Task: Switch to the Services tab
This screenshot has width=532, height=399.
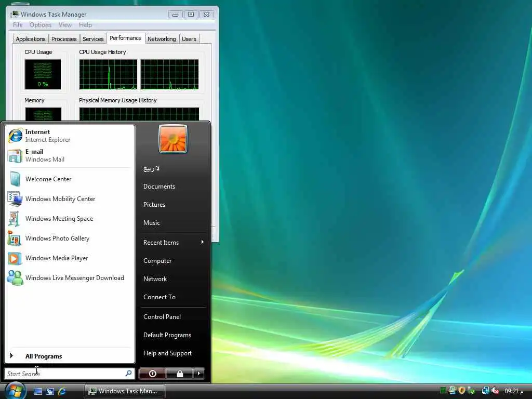Action: pyautogui.click(x=93, y=39)
